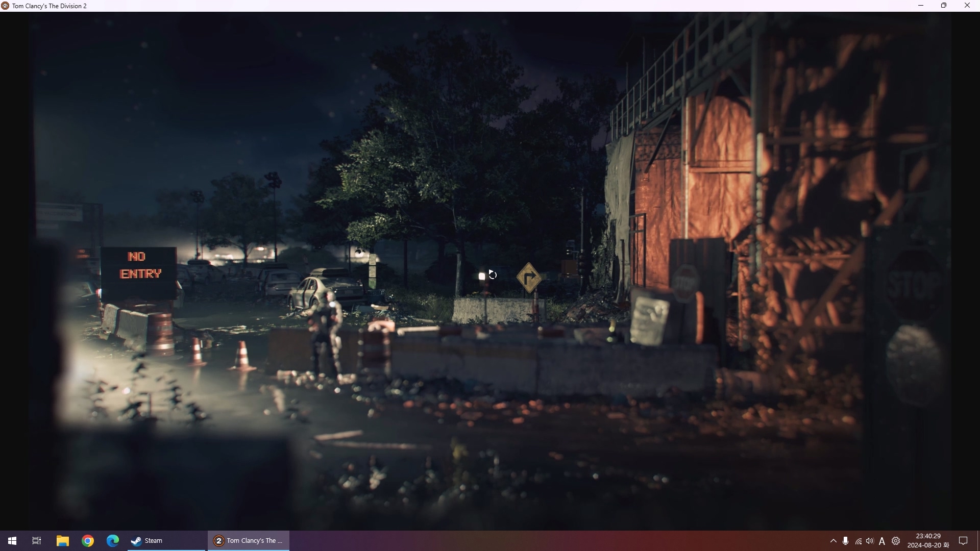Image resolution: width=980 pixels, height=551 pixels.
Task: Toggle the IME input mode A indicator
Action: pos(882,541)
